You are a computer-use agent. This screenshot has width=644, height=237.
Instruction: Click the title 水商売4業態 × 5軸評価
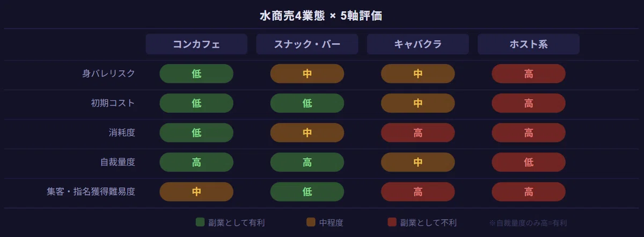tap(321, 16)
